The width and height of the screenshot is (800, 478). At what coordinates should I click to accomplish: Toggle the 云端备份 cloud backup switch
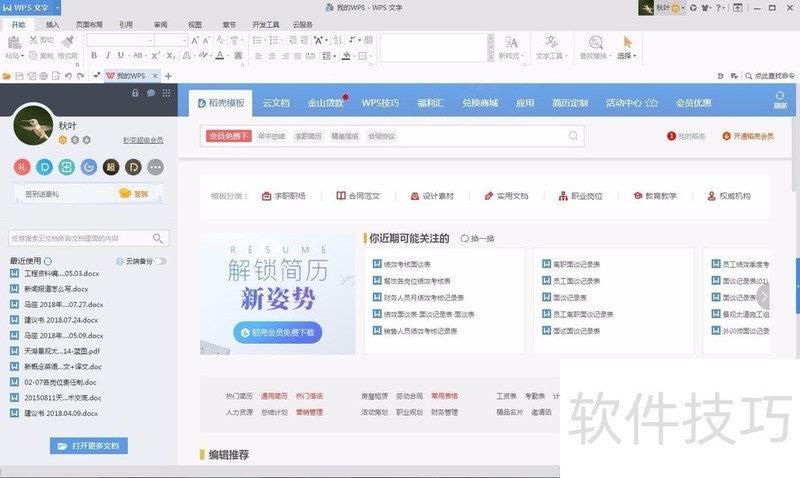point(161,261)
